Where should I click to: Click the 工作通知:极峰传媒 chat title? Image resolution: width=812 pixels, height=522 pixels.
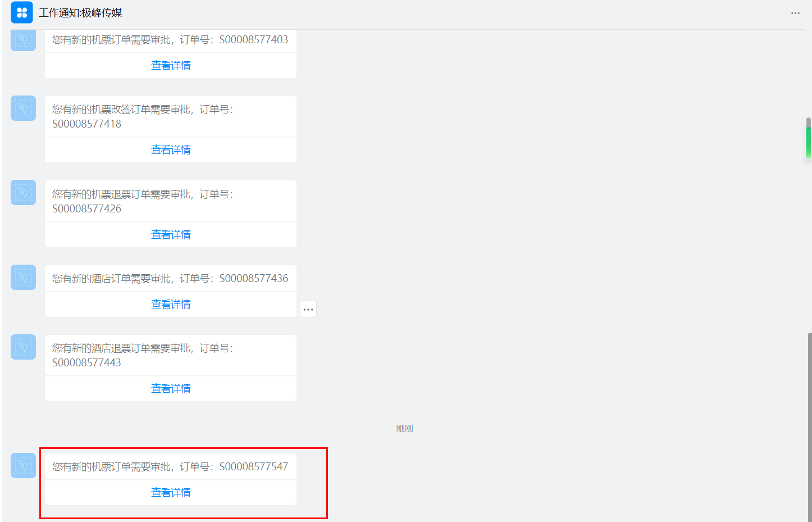(x=80, y=12)
